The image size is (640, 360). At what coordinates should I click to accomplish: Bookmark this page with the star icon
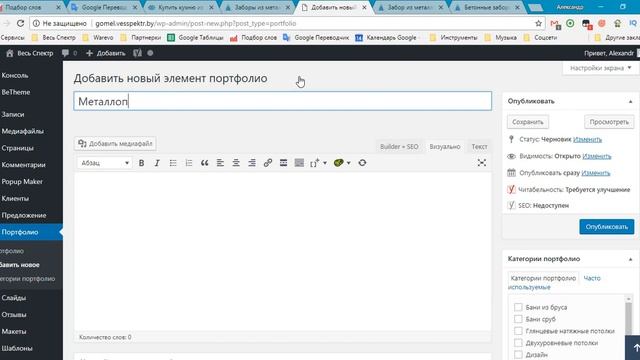[x=538, y=23]
